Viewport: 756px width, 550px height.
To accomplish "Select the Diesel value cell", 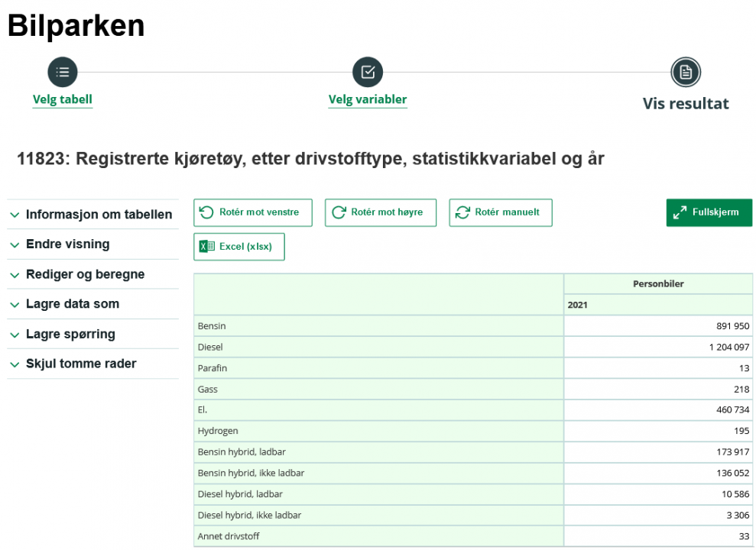I will (x=657, y=347).
